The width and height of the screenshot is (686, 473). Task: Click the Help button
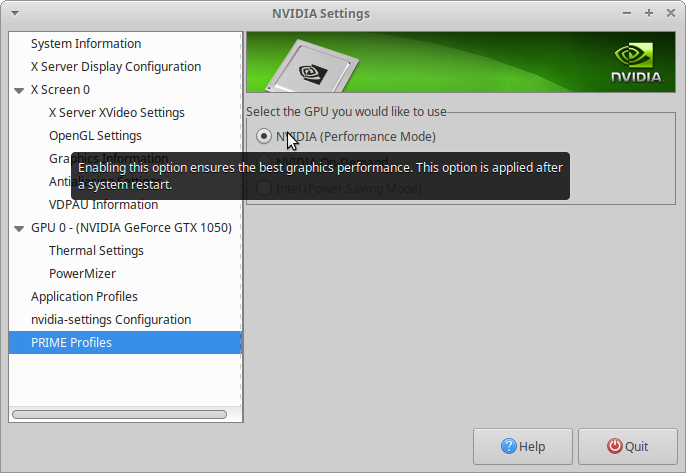(x=523, y=446)
